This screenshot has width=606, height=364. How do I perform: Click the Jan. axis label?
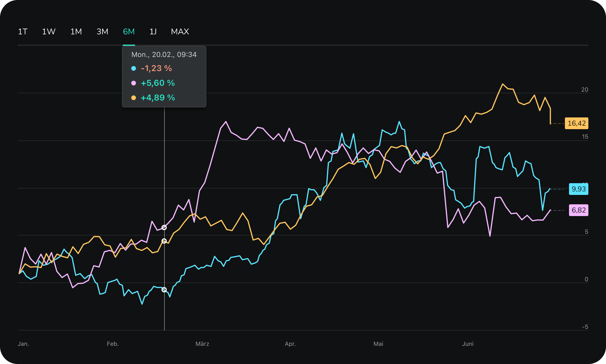(x=23, y=344)
